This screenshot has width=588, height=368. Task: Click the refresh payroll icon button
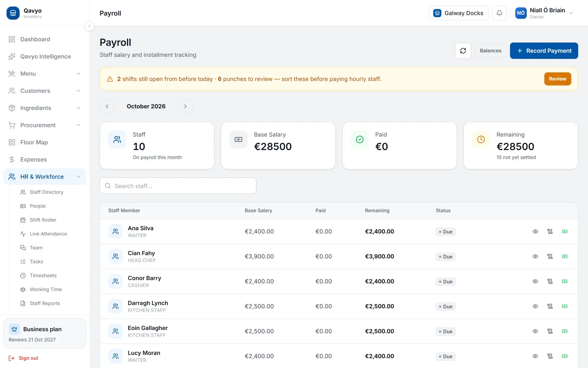tap(463, 51)
